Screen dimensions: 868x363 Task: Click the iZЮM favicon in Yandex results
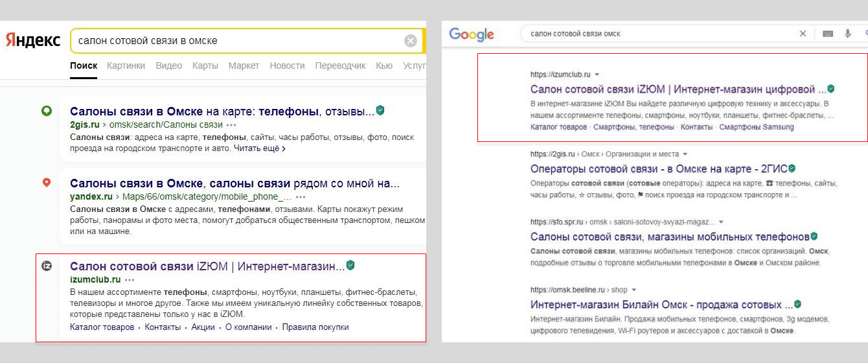(x=47, y=266)
